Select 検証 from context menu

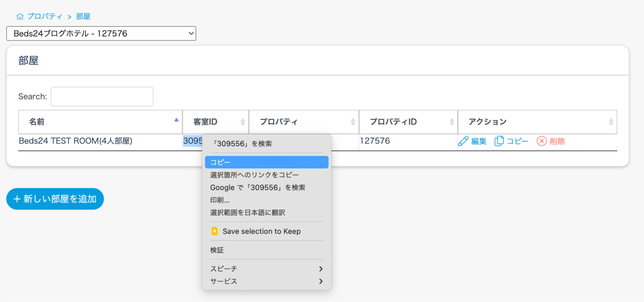tap(217, 250)
